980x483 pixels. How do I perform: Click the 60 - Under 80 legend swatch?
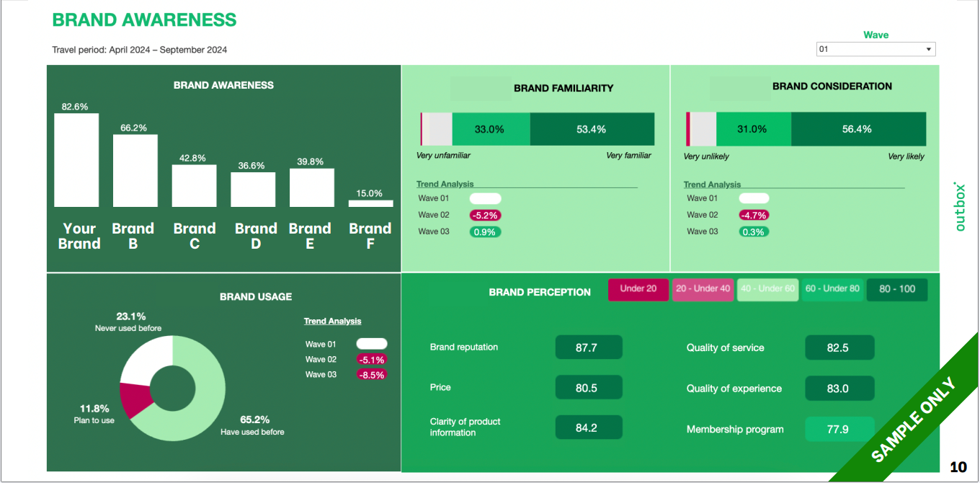coord(832,289)
